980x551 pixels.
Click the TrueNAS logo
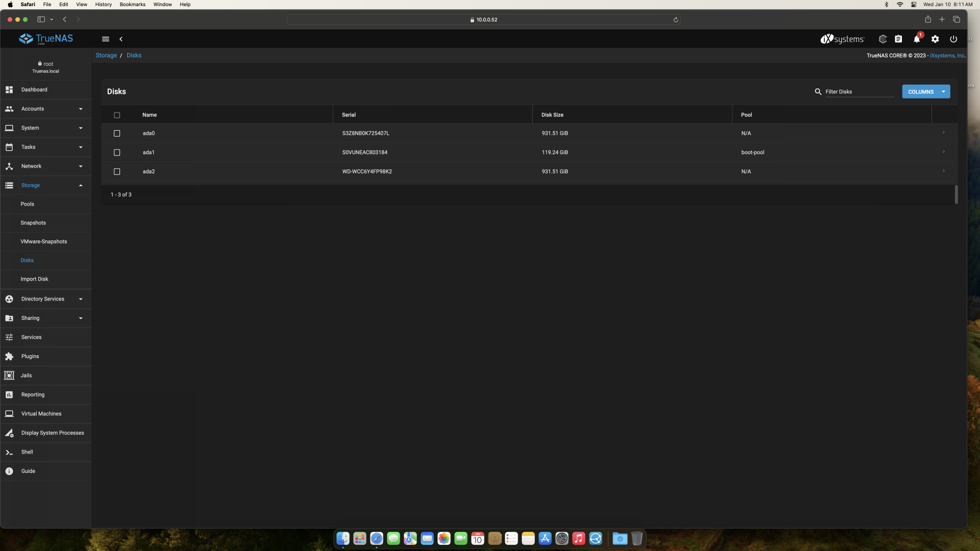coord(46,39)
